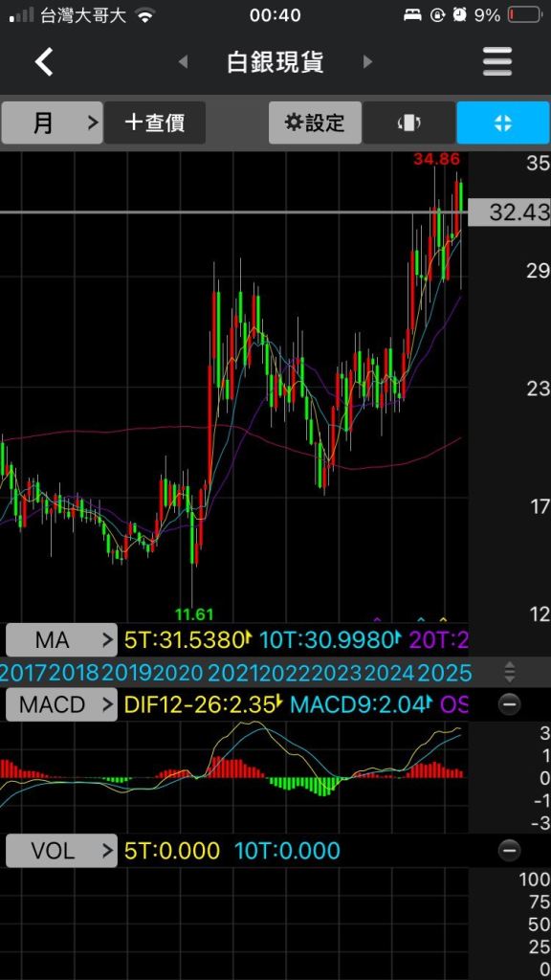
Task: Rotate screen orientation icon
Action: [408, 122]
